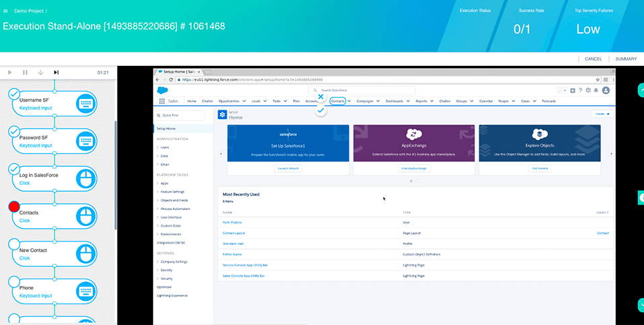Open the user profile avatar

click(x=606, y=90)
